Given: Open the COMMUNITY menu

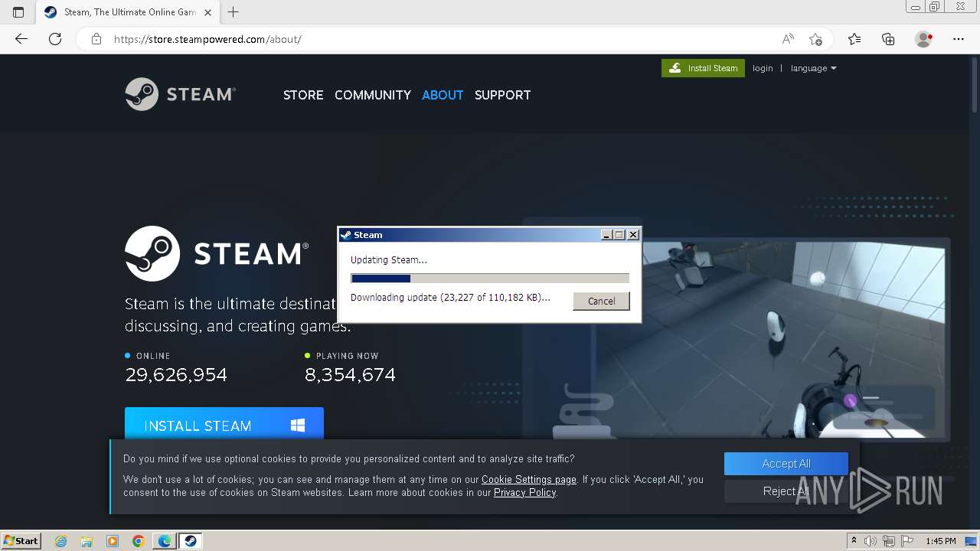Looking at the screenshot, I should point(373,95).
